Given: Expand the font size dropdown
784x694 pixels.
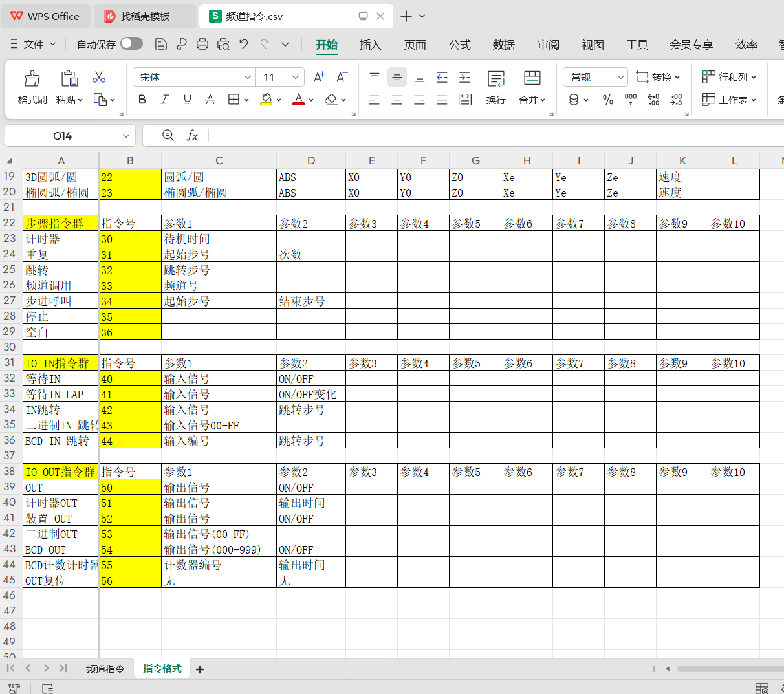Looking at the screenshot, I should pyautogui.click(x=296, y=77).
